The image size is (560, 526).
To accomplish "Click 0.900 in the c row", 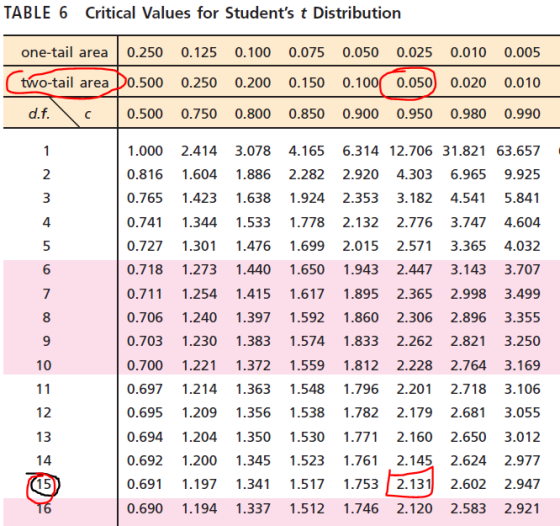I will coord(360,114).
